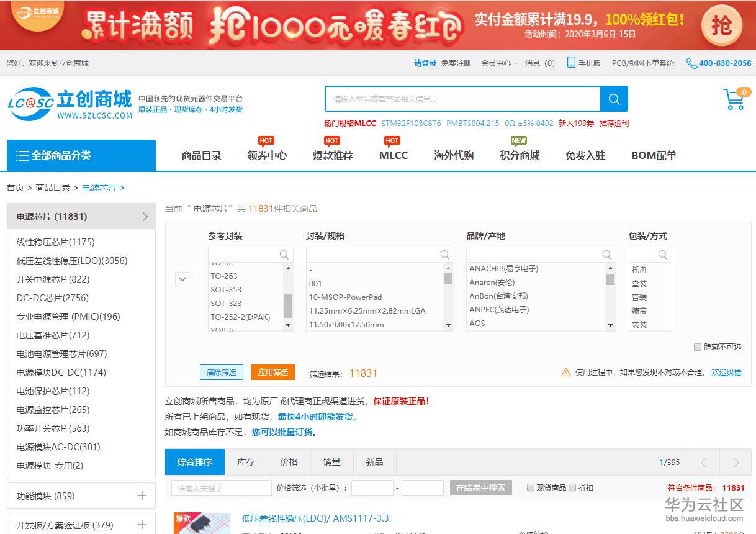Click the 应用筛选 button

(273, 372)
